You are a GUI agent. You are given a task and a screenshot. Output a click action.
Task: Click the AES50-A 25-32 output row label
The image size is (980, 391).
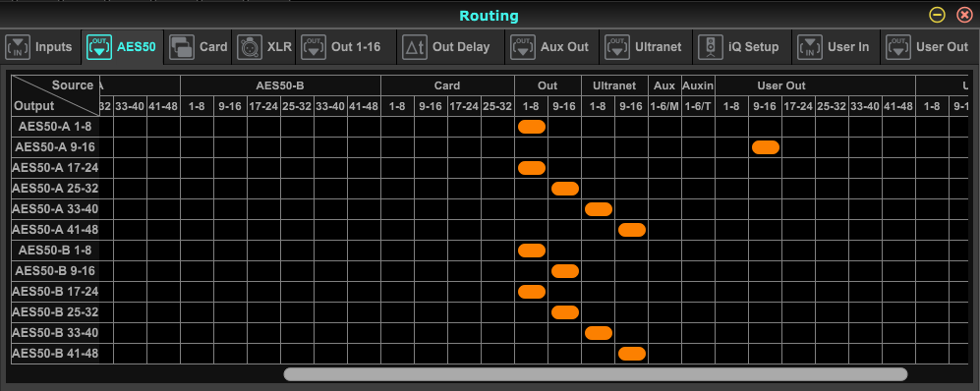55,189
